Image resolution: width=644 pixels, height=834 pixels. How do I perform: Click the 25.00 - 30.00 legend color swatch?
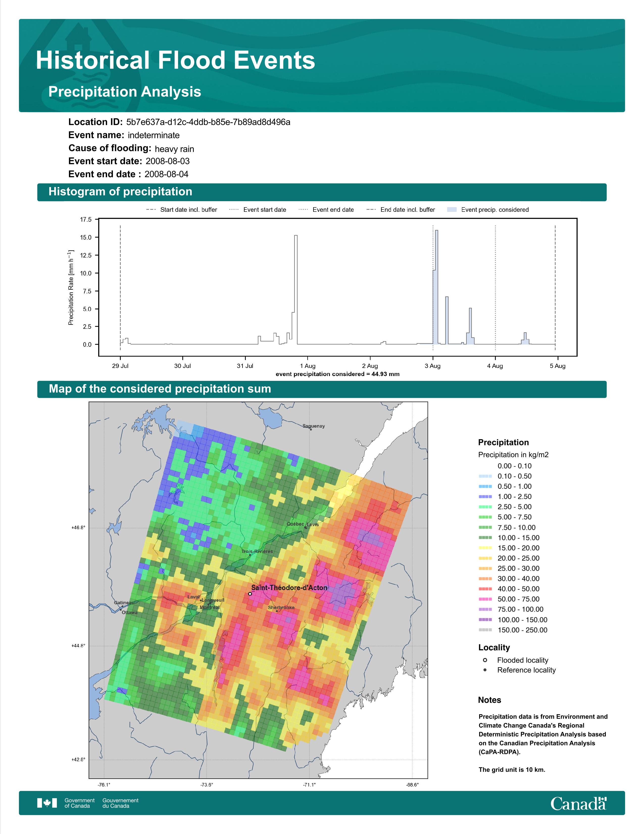(485, 568)
